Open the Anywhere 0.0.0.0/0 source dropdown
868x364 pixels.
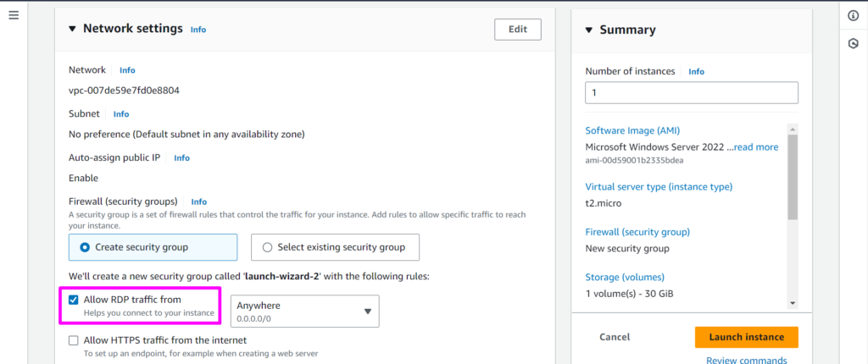coord(304,311)
